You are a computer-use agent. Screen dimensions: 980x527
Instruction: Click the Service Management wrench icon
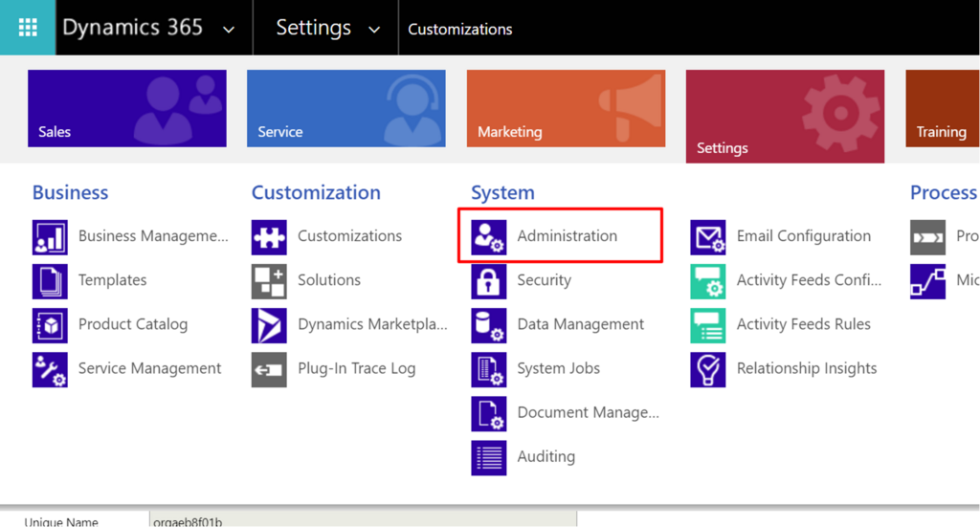pos(50,369)
